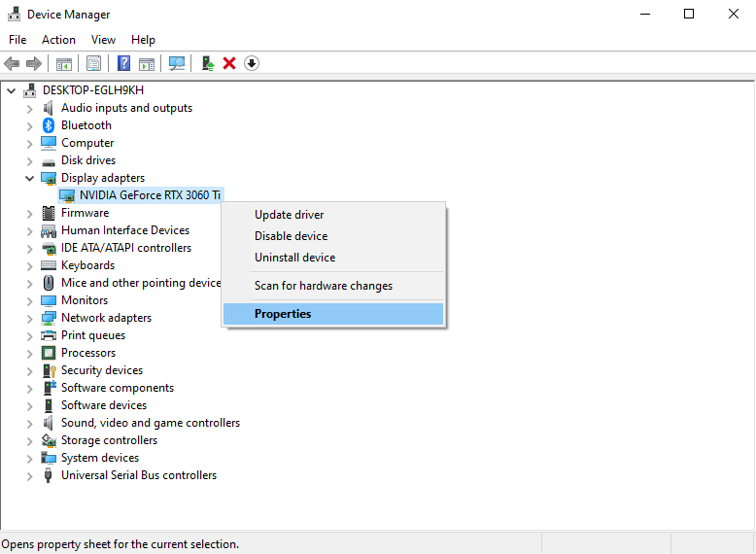
Task: Expand Mice and other pointing devices chevron
Action: pyautogui.click(x=29, y=284)
